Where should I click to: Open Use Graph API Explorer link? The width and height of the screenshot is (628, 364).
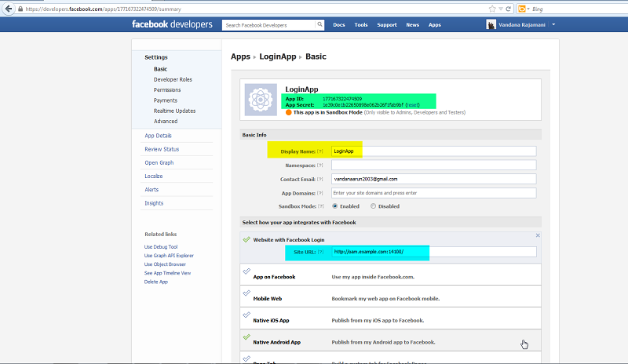point(169,256)
